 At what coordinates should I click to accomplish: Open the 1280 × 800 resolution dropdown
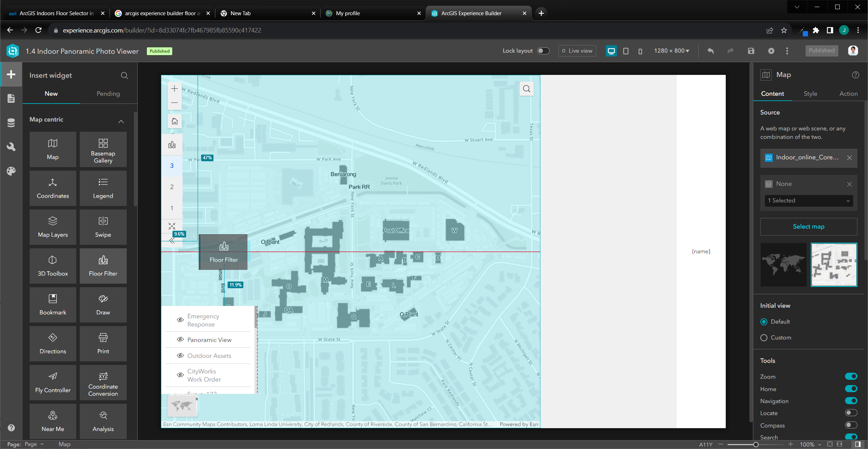pyautogui.click(x=671, y=51)
